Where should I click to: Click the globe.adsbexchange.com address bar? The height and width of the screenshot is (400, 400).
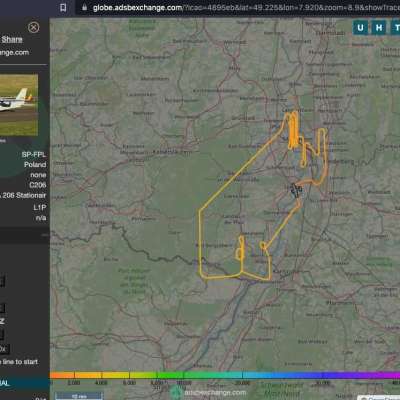coord(237,7)
